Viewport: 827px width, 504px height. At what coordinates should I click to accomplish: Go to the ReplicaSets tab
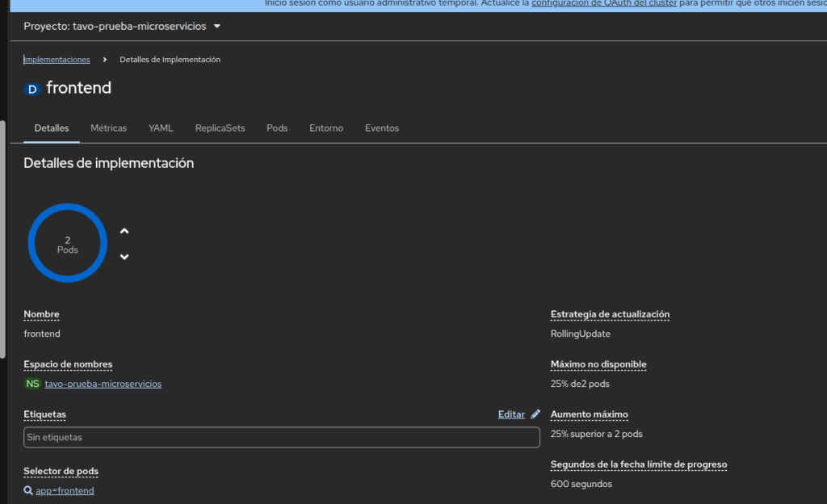pos(220,128)
